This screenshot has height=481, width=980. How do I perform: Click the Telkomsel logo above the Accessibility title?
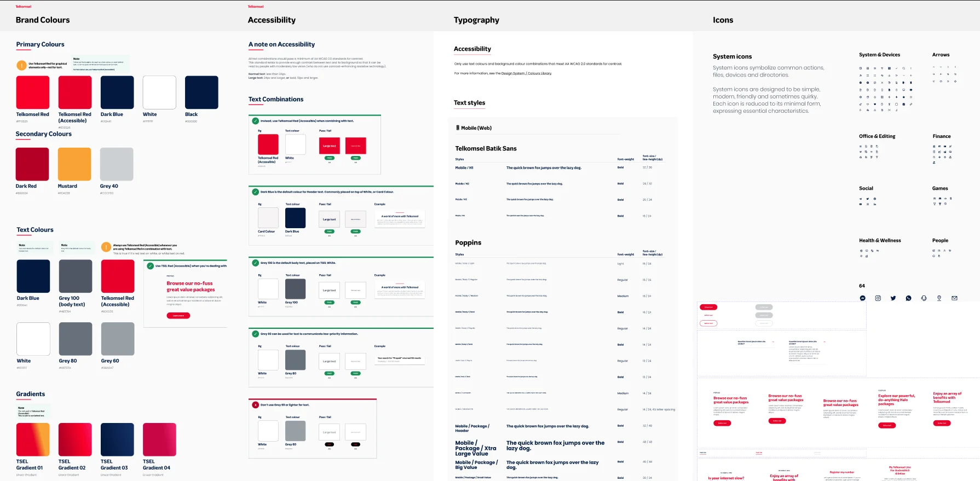256,7
